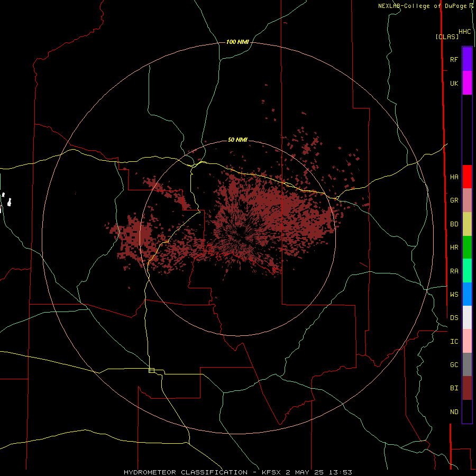The image size is (476, 476).
Task: Click the 50 NMI range ring label
Action: click(237, 140)
